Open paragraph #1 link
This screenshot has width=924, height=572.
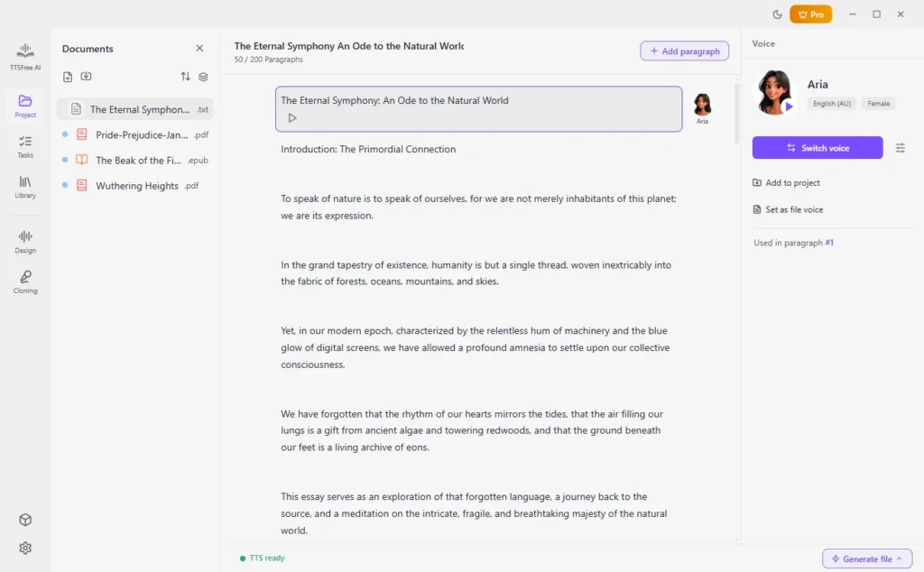829,243
